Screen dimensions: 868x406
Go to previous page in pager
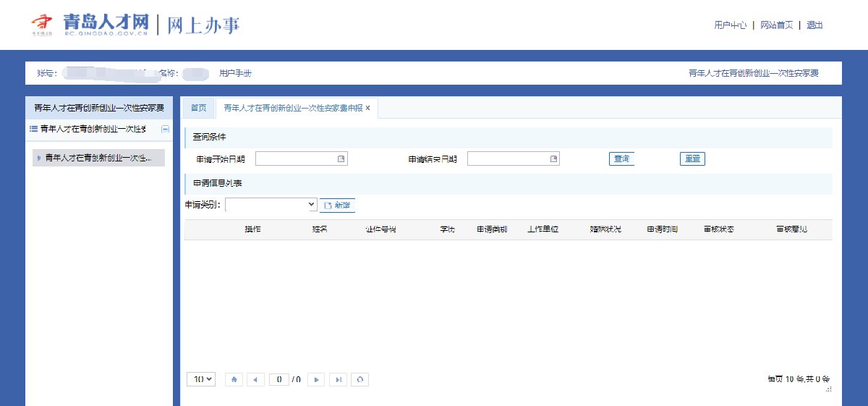pos(255,379)
